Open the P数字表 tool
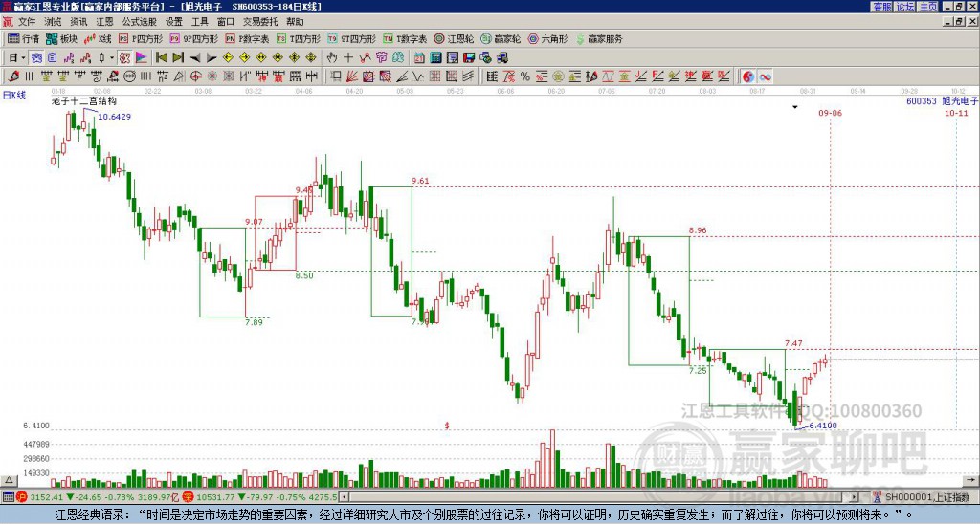The width and height of the screenshot is (980, 524). point(248,38)
